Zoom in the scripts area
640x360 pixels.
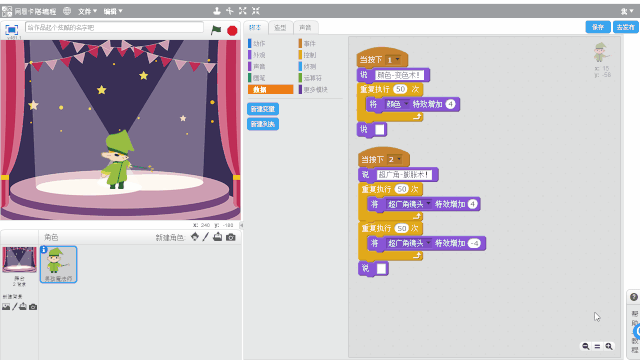[x=609, y=346]
